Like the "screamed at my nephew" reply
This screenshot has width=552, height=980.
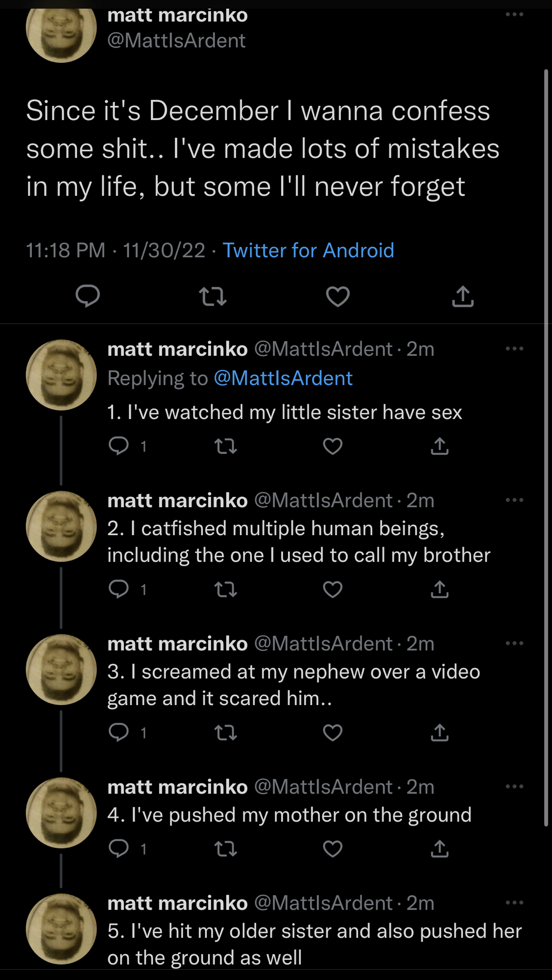[x=333, y=733]
